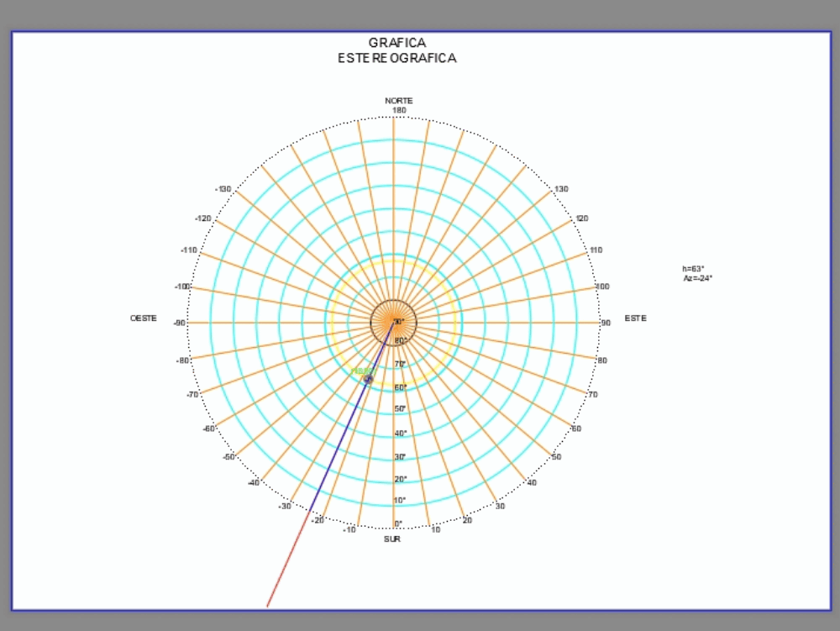Select the sun position marker on the blue line
The width and height of the screenshot is (840, 631).
368,379
